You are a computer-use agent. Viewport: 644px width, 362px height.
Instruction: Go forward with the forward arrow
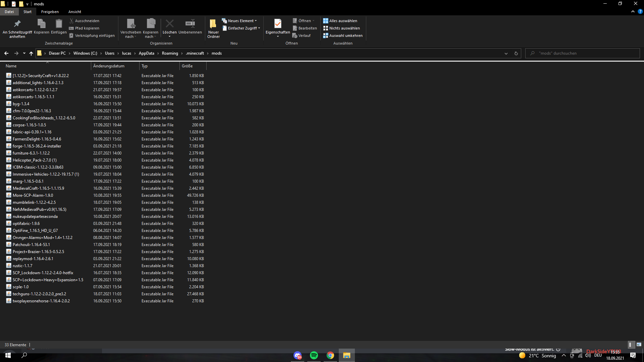pyautogui.click(x=16, y=53)
